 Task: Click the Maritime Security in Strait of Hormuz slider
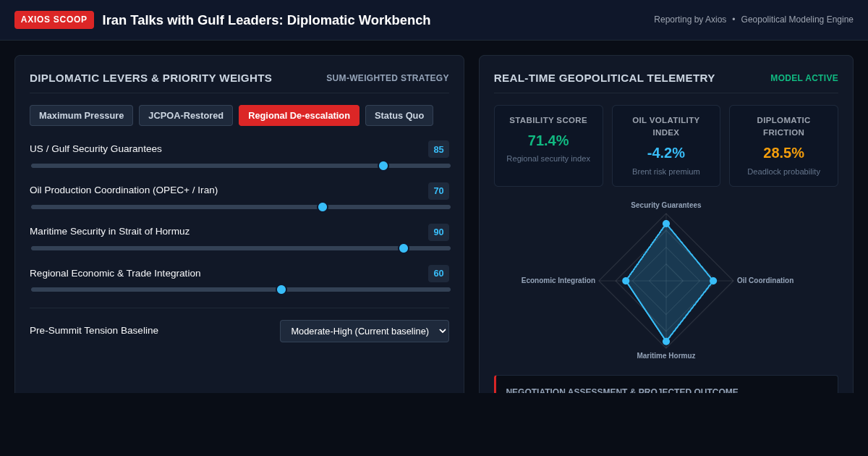point(240,248)
